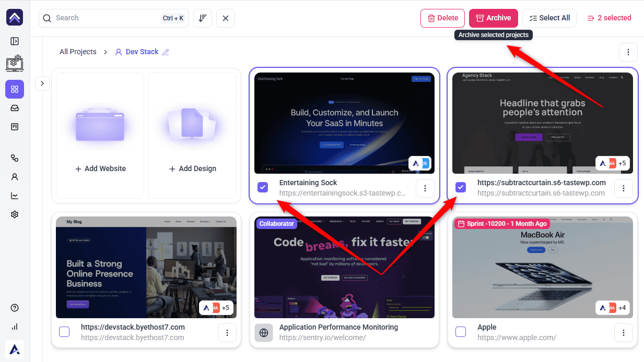Uncheck the Entertaining Sock checkbox
This screenshot has height=362, width=644.
click(263, 187)
